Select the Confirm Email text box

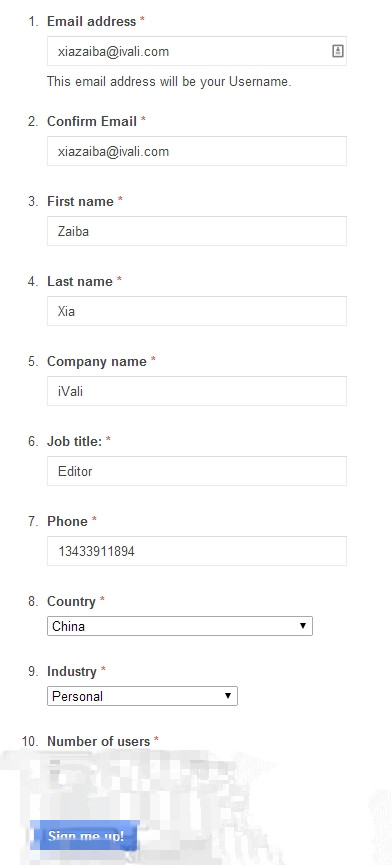click(x=197, y=151)
